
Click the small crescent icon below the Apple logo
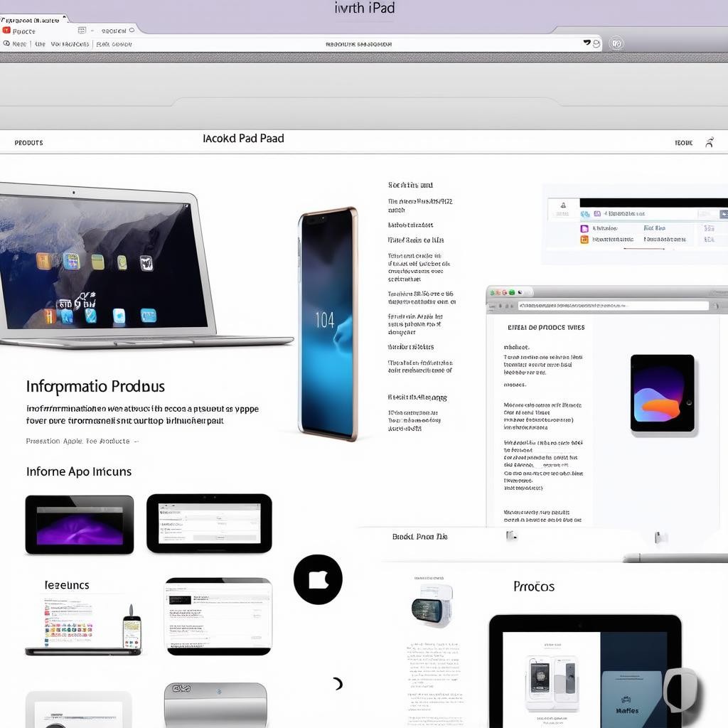click(338, 684)
